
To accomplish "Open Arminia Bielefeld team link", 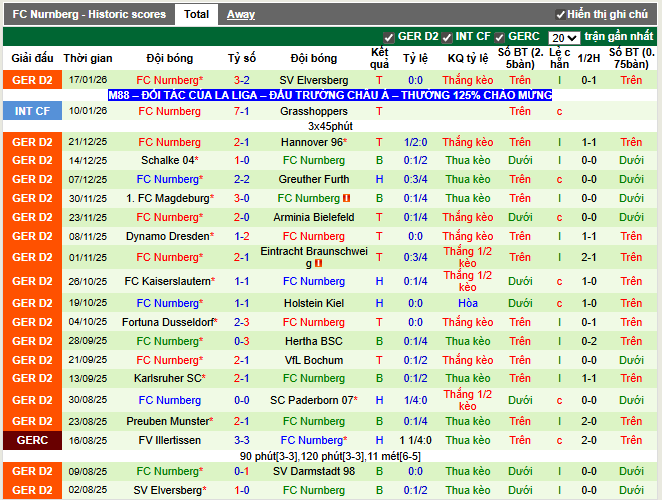I will (314, 217).
